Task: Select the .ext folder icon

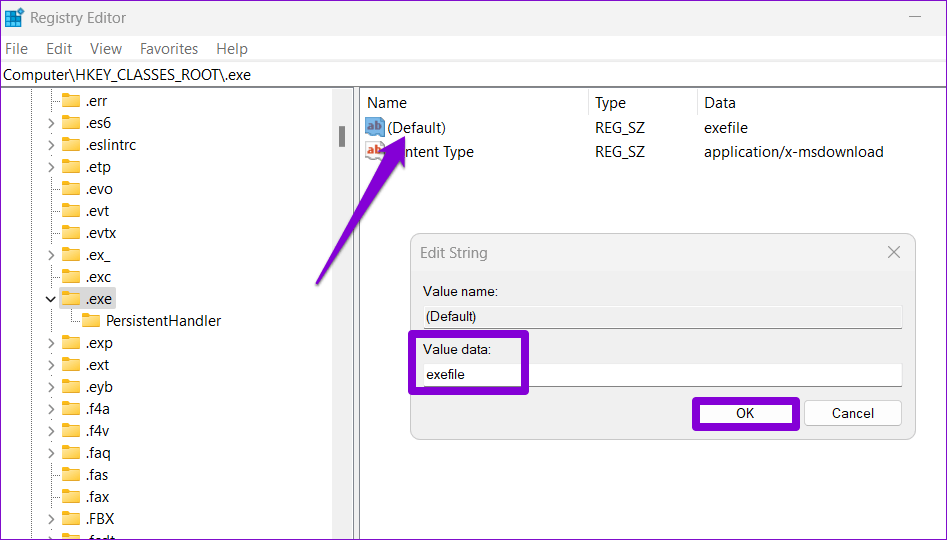Action: click(71, 365)
